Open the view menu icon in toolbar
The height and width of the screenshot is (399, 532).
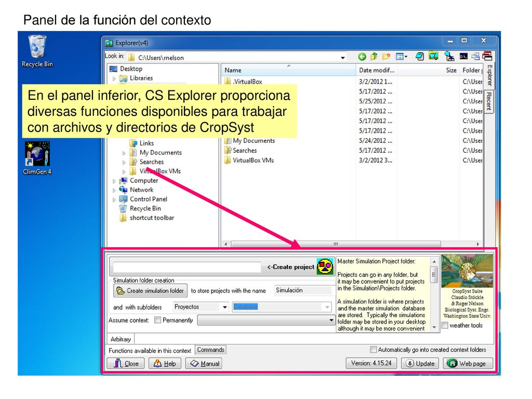(x=402, y=57)
